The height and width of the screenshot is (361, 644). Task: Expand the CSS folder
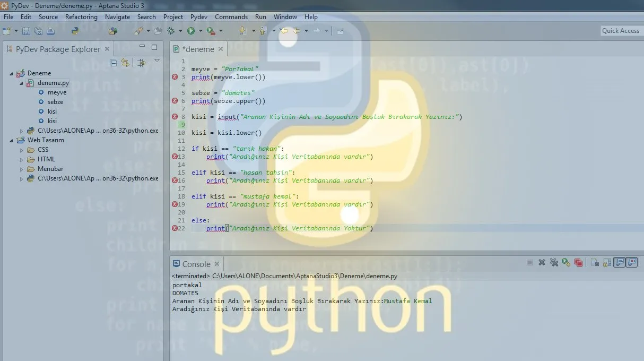tap(22, 150)
